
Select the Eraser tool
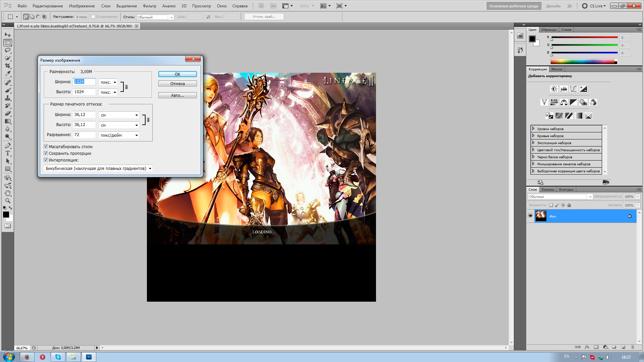coord(8,113)
